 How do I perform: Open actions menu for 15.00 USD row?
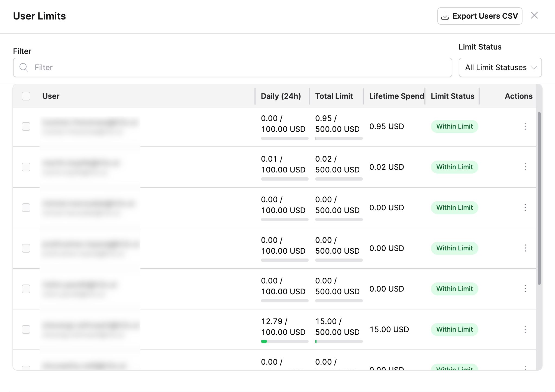[525, 329]
